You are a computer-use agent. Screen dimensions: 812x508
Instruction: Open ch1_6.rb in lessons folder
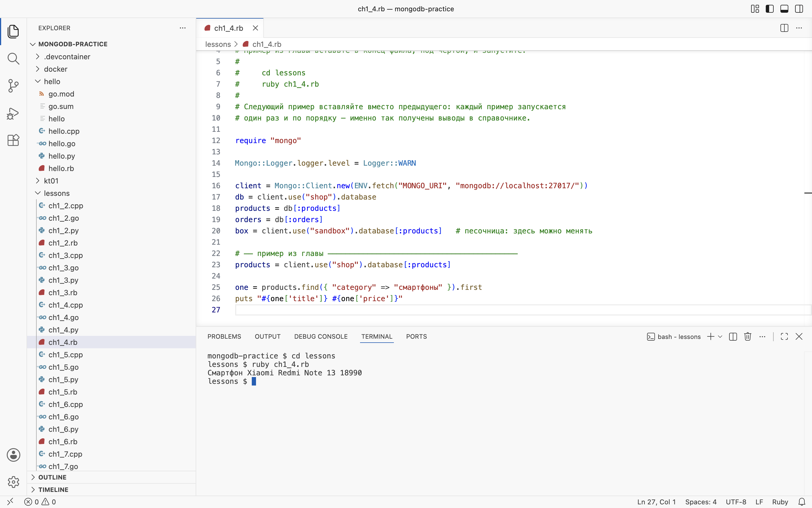[x=111, y=441]
